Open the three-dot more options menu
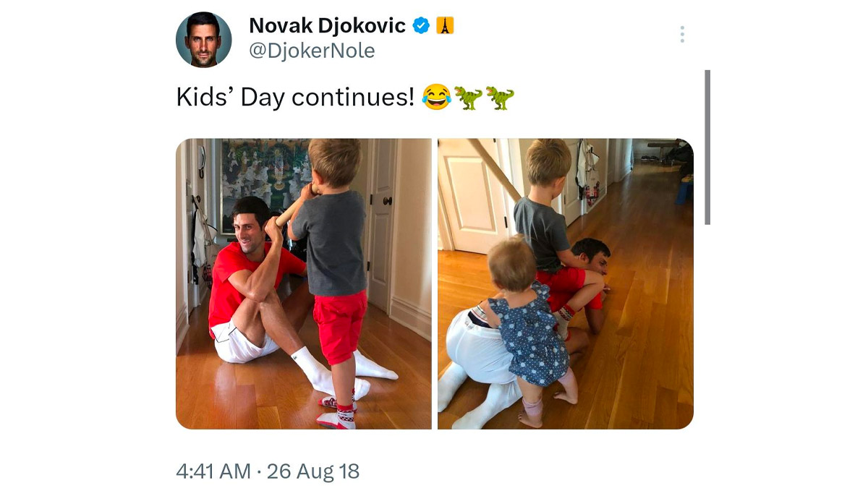Viewport: 868px width, 488px height. tap(682, 35)
